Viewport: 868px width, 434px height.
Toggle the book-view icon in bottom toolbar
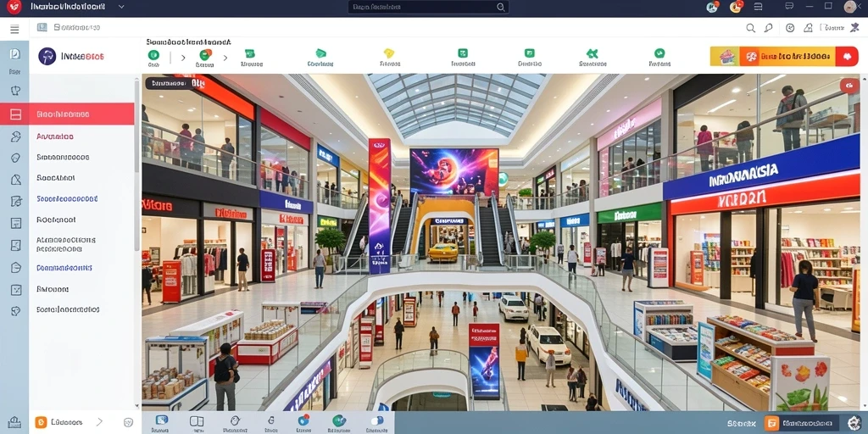197,420
